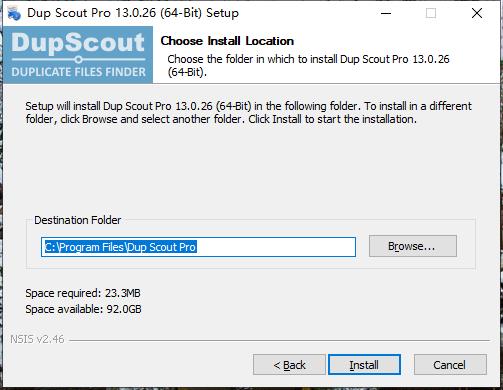Image resolution: width=503 pixels, height=390 pixels.
Task: Click the Destination Folder group label
Action: pyautogui.click(x=78, y=220)
